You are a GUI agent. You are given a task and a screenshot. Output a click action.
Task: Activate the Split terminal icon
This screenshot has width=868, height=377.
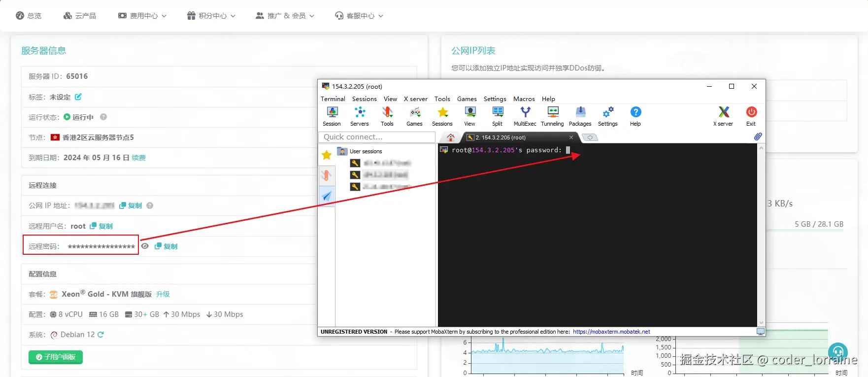pyautogui.click(x=498, y=116)
